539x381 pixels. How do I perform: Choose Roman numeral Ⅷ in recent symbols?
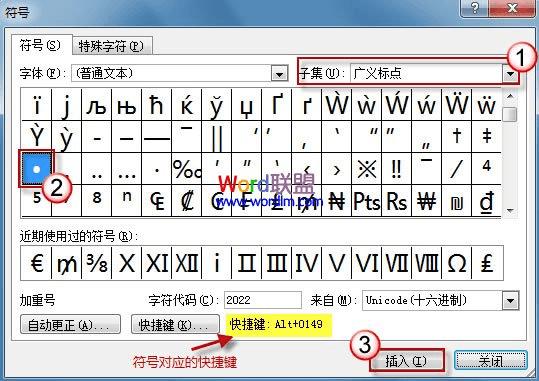point(426,263)
